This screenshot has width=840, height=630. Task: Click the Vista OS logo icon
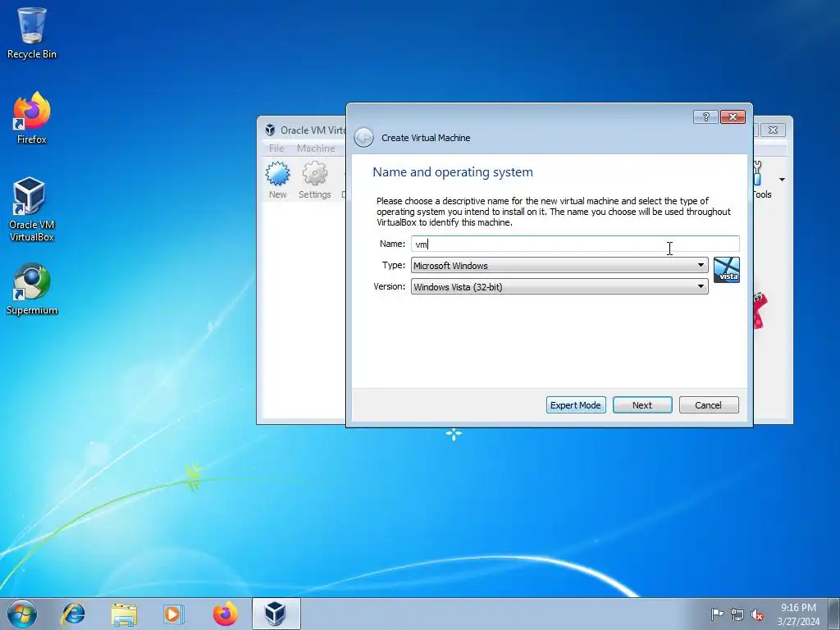[x=727, y=270]
